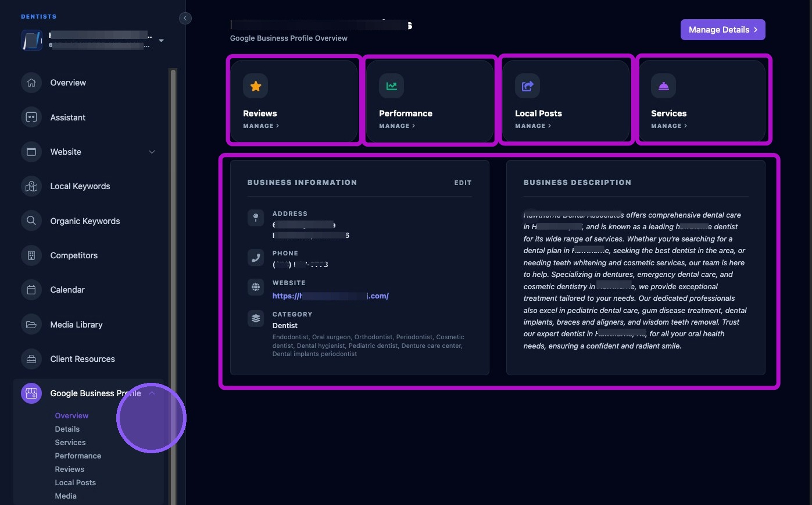Screen dimensions: 812x505
Task: Click Manage under Performance card
Action: pos(397,126)
